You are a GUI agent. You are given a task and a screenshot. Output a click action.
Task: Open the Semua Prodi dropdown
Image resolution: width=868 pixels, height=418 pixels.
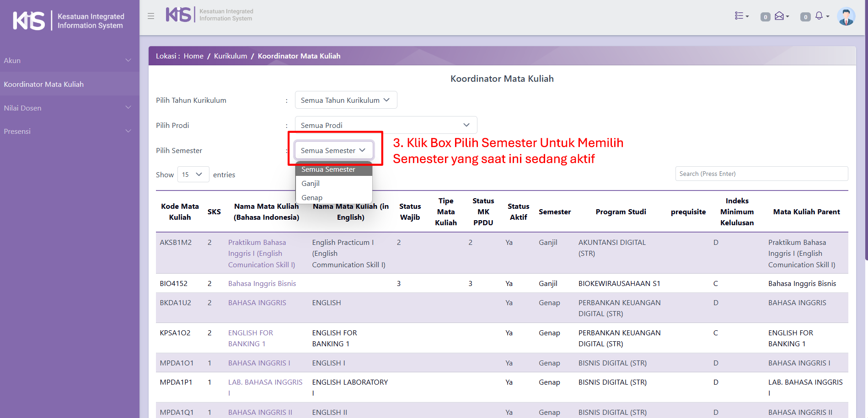coord(386,125)
